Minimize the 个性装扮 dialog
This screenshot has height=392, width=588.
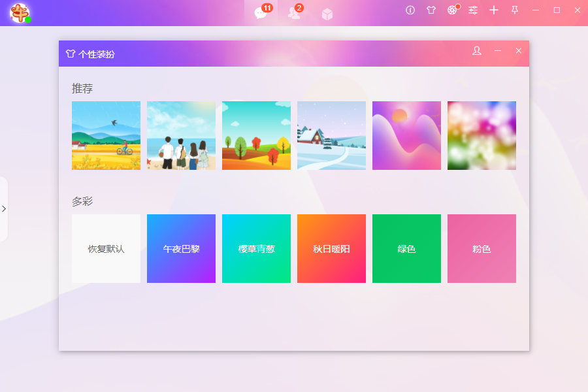[498, 51]
